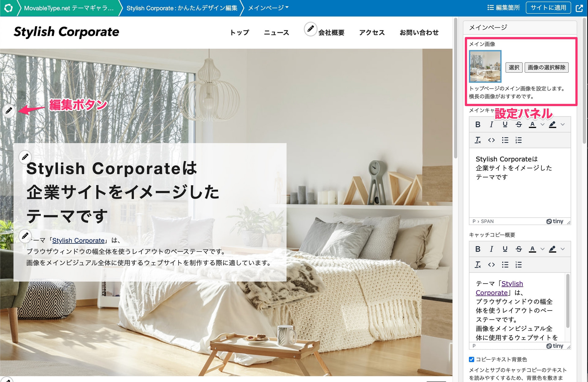Click the 編集箇所 list button

click(503, 8)
